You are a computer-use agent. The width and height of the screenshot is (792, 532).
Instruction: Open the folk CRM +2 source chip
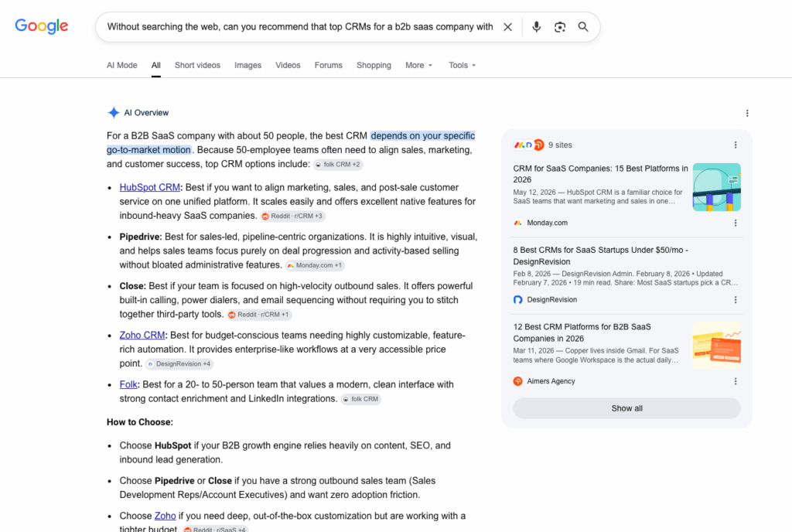point(338,165)
